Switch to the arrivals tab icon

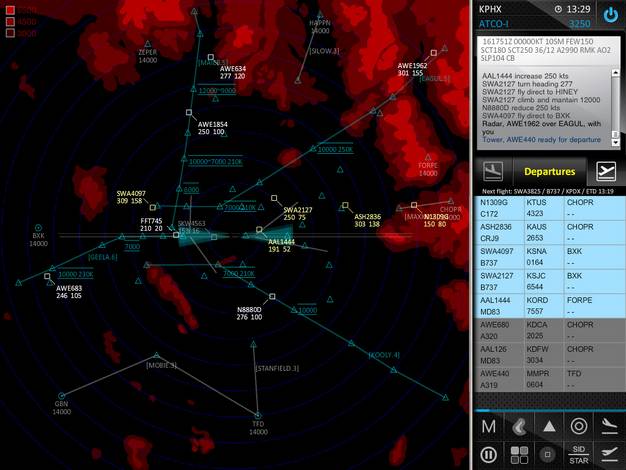tap(605, 171)
